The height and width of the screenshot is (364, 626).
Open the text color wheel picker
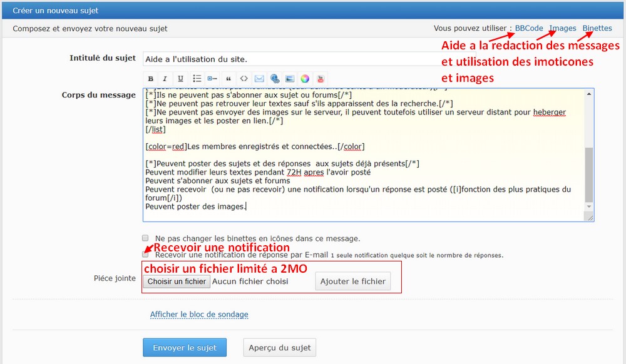[x=305, y=79]
